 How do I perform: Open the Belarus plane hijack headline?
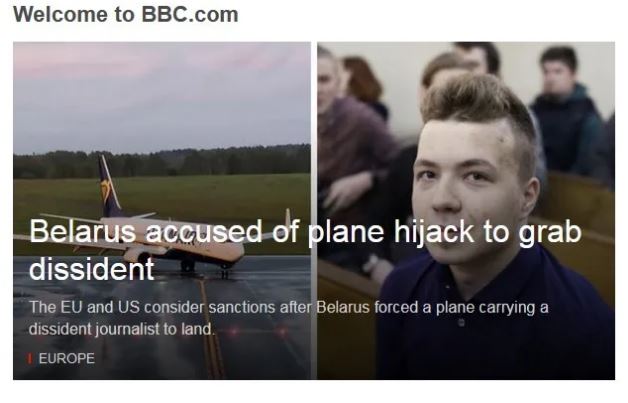(x=305, y=249)
